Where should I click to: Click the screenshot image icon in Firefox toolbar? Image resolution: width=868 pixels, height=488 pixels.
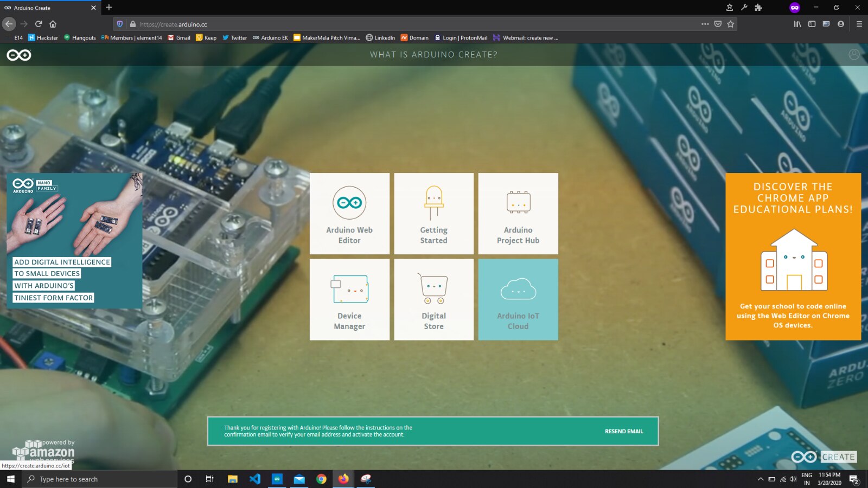pyautogui.click(x=826, y=24)
